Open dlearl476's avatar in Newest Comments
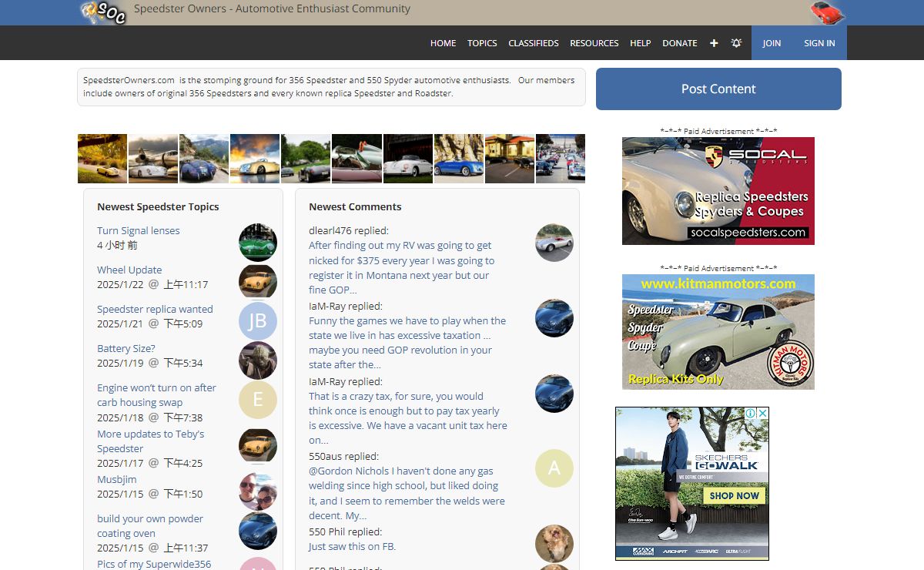 click(554, 243)
